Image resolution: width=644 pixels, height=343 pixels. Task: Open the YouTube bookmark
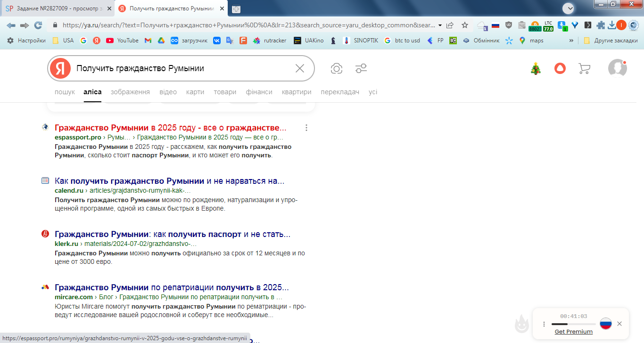pos(123,41)
